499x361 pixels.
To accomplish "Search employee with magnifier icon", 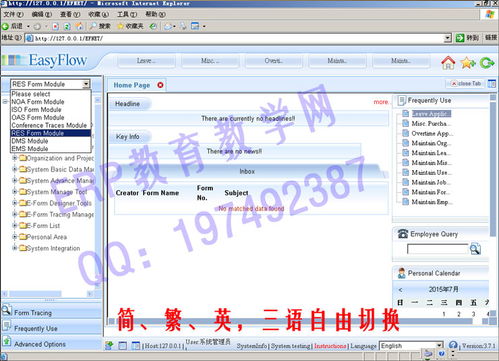I will (x=475, y=249).
